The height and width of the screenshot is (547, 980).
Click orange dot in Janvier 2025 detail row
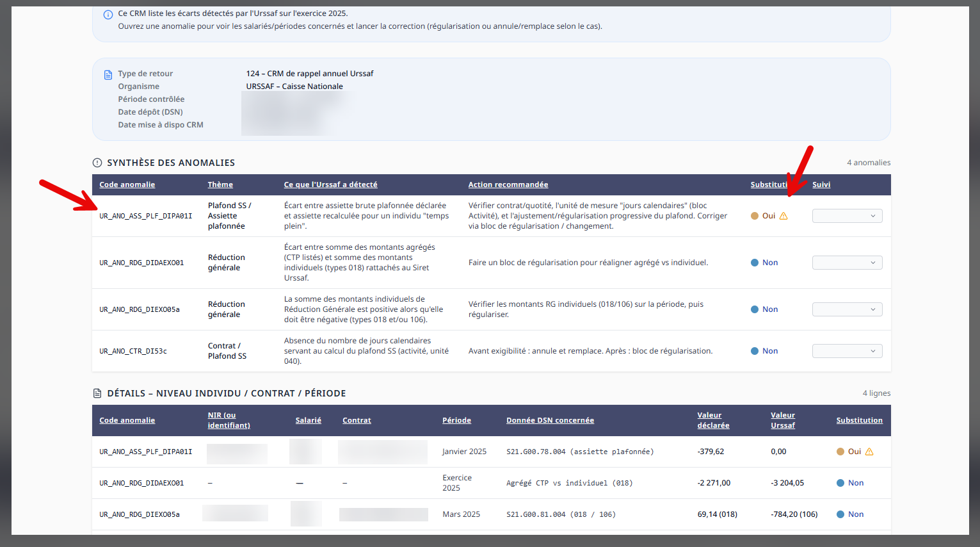pos(840,452)
